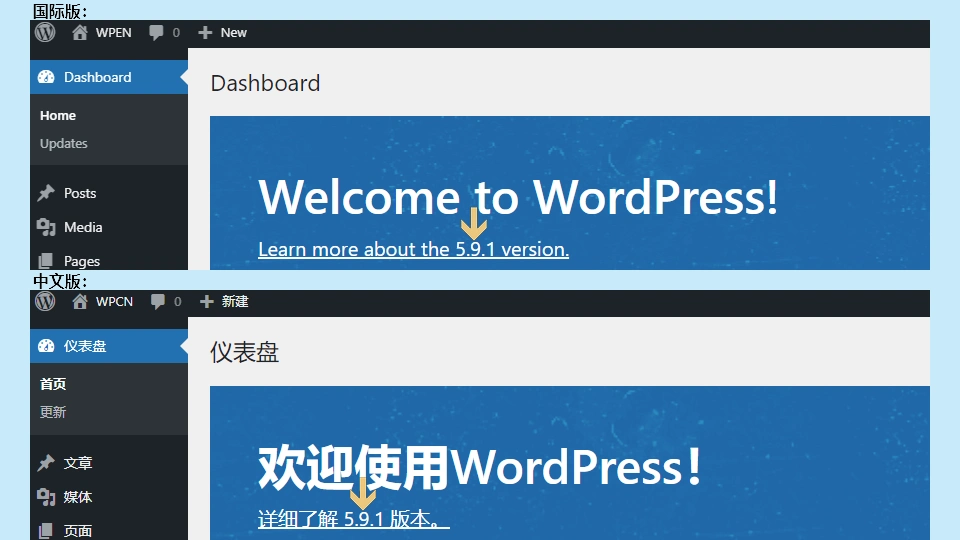Click the comments bubble in the English admin bar

coord(157,32)
